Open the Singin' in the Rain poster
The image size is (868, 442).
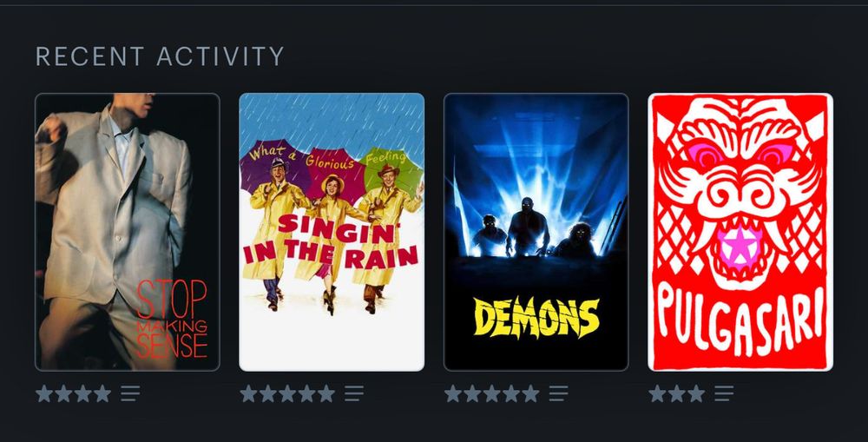tap(332, 232)
